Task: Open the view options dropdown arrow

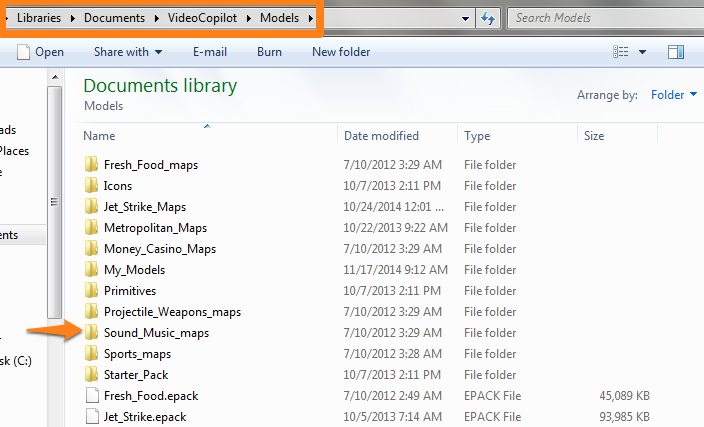Action: [x=643, y=52]
